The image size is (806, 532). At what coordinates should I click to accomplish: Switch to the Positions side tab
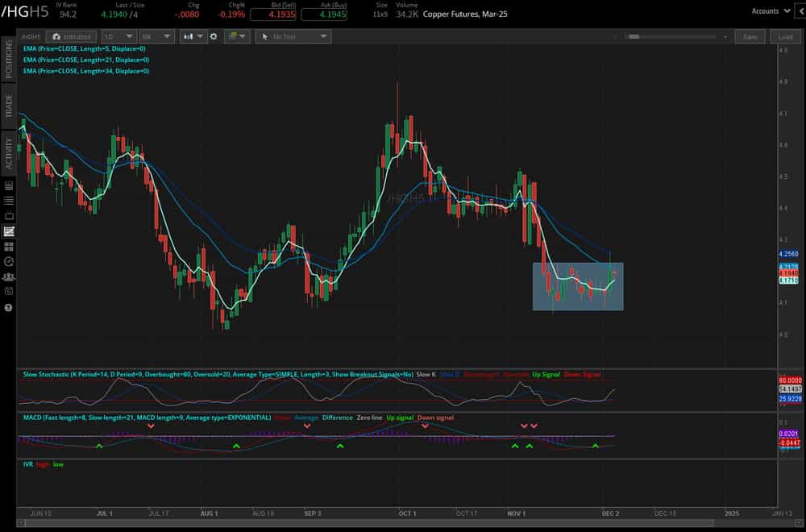(9, 60)
